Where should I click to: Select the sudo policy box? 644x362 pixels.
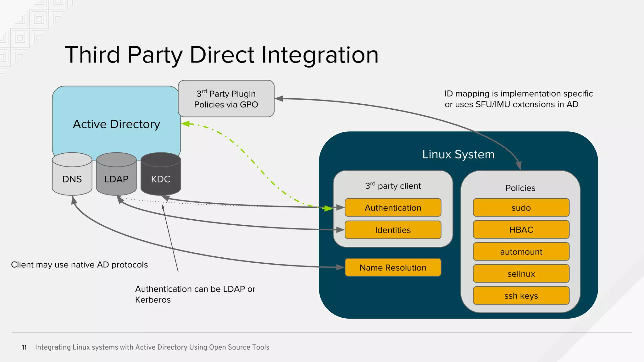tap(521, 207)
